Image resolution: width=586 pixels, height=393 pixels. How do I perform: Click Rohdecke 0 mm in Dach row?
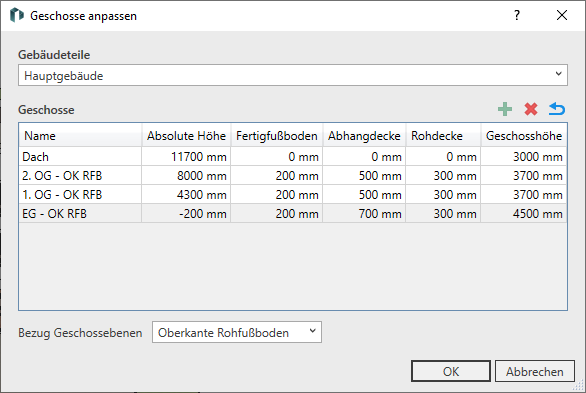(x=443, y=157)
